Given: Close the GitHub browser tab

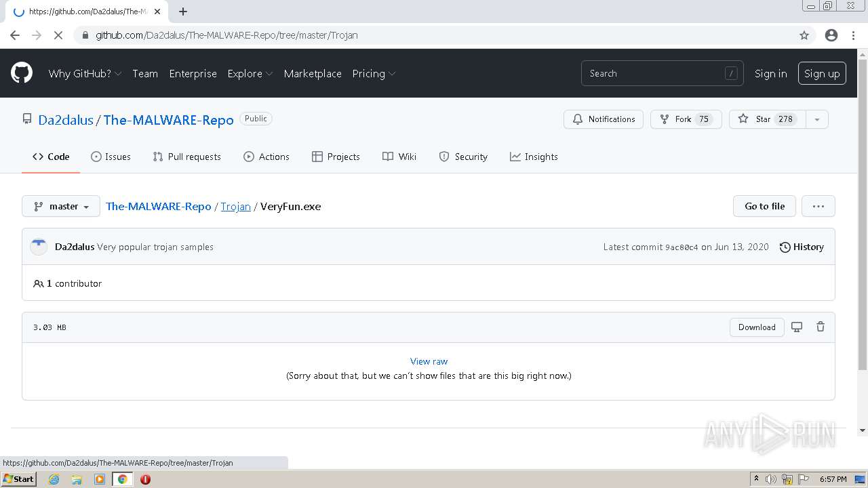Looking at the screenshot, I should [x=157, y=12].
